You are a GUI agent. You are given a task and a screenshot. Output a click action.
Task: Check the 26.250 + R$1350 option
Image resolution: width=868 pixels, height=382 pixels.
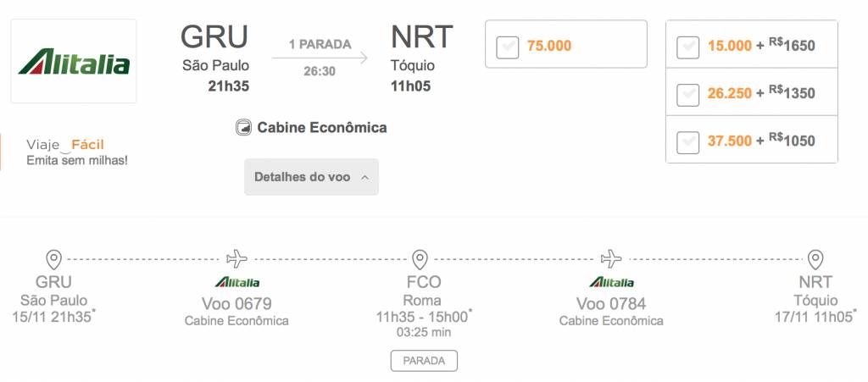687,95
